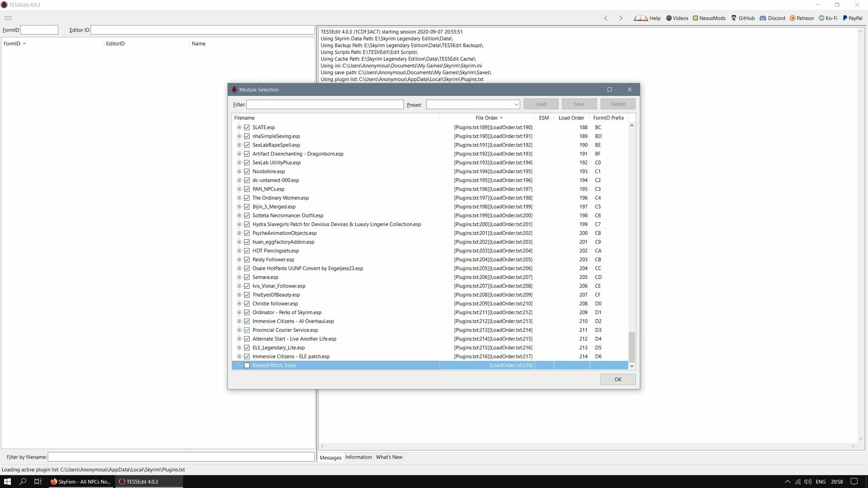868x488 pixels.
Task: Focus the FormID search field
Action: pos(39,30)
